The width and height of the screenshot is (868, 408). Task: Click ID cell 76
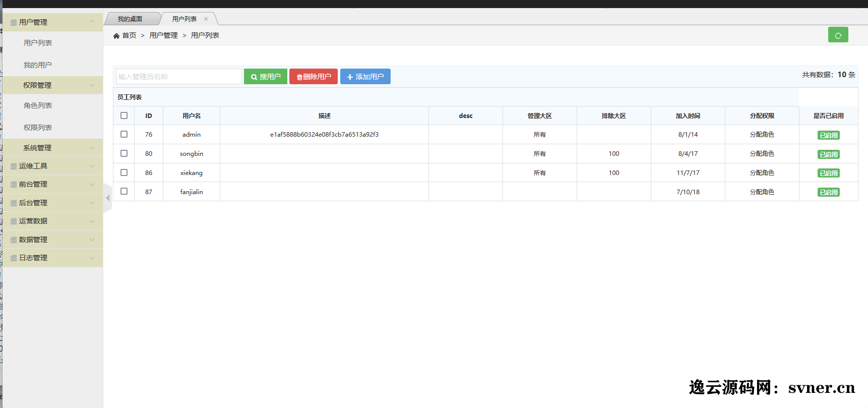149,135
